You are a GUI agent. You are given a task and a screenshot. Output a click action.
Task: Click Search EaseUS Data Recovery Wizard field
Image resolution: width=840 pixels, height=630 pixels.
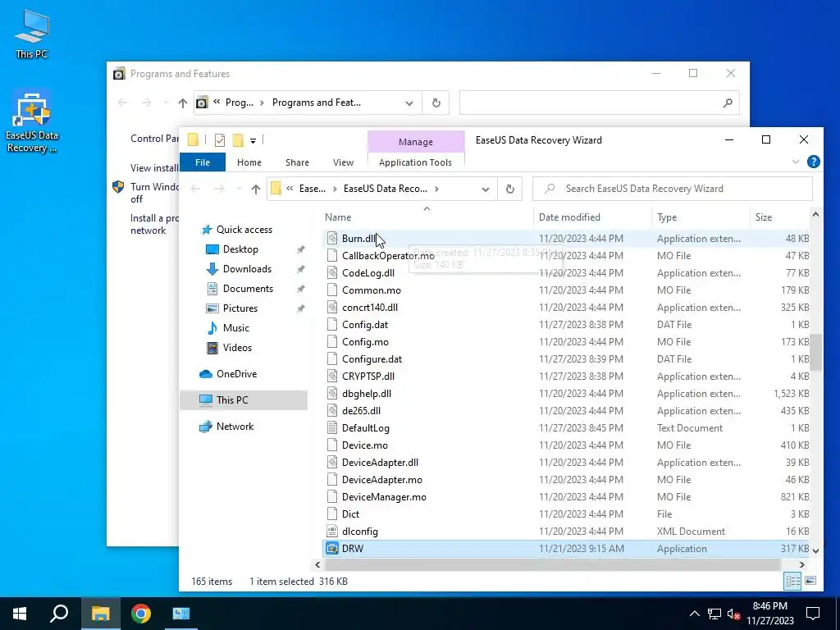[673, 189]
